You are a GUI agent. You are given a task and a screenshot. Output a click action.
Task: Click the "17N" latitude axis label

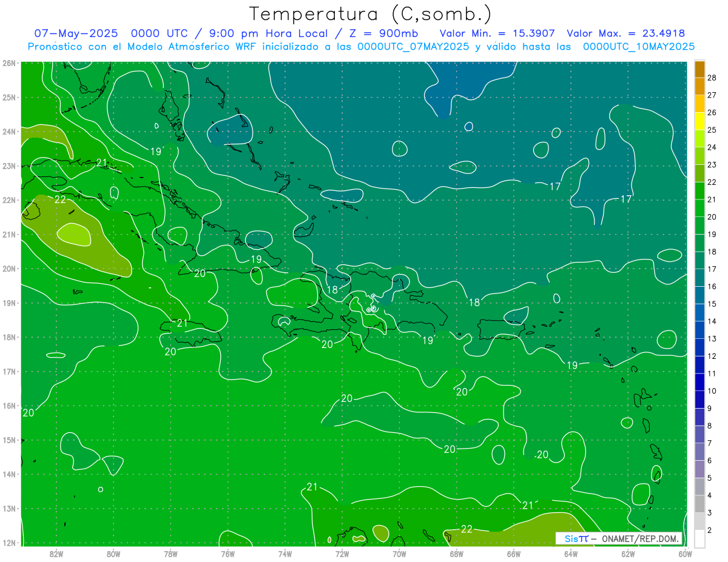tap(9, 372)
